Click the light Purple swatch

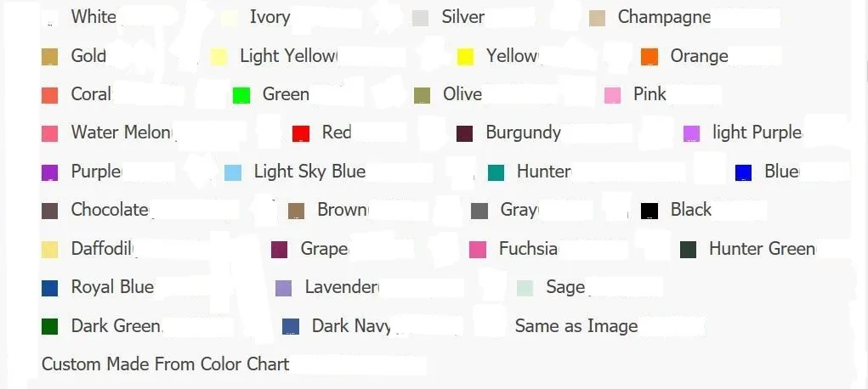[x=691, y=134]
